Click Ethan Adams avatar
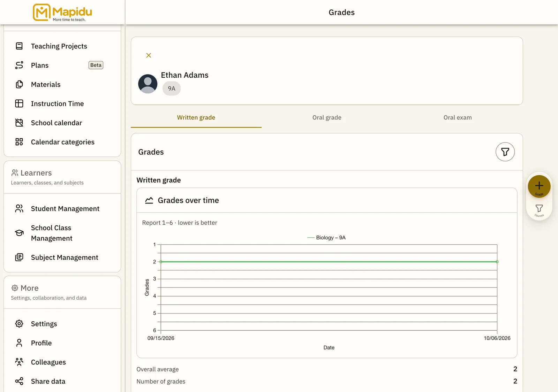 point(148,84)
